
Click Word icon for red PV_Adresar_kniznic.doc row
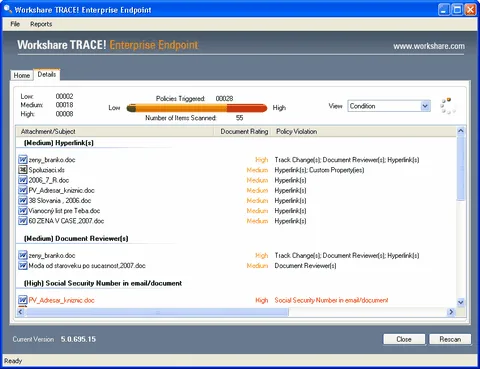[23, 300]
